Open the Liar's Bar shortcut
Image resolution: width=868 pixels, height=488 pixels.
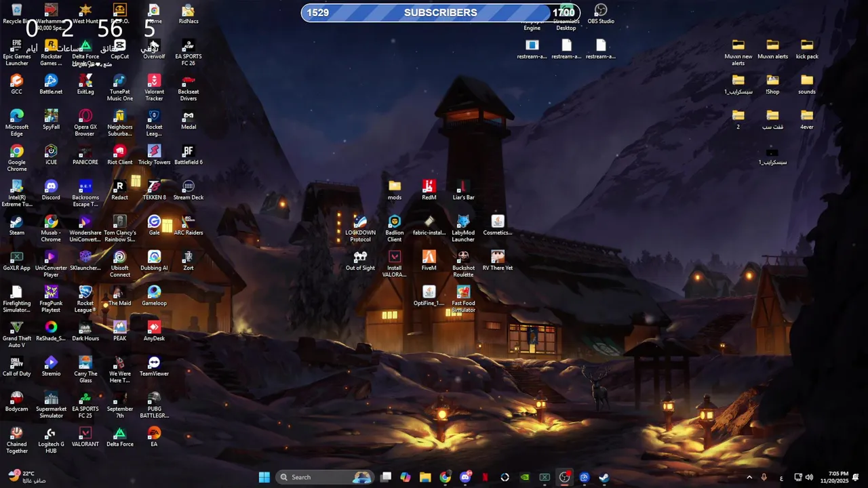463,190
